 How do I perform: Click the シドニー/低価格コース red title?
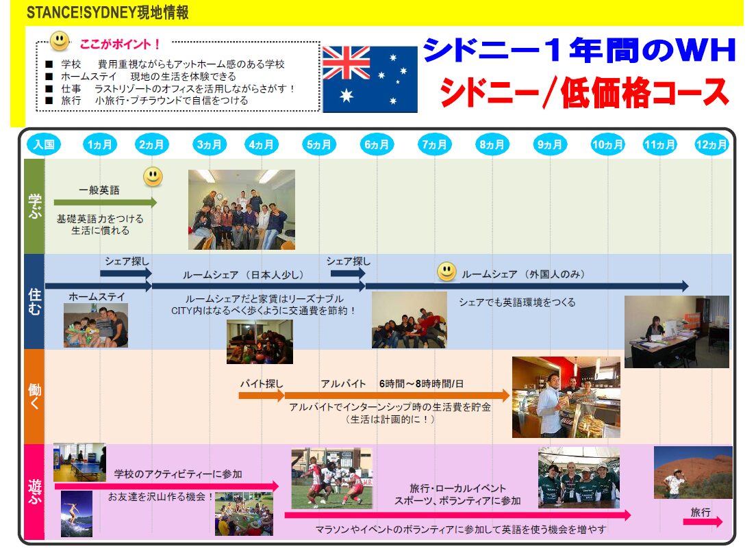(584, 92)
